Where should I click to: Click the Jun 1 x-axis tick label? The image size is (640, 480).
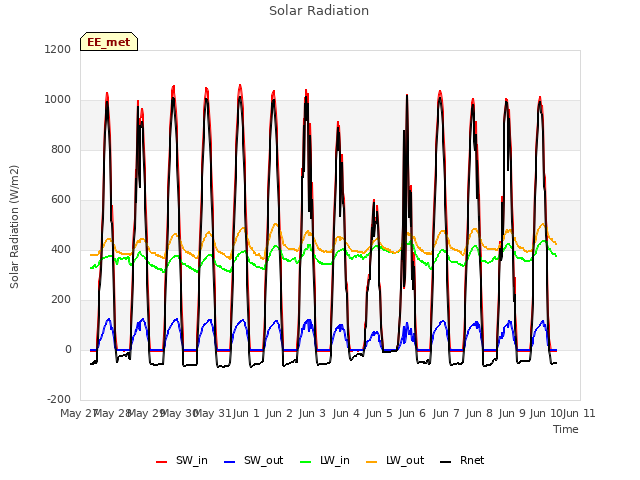click(246, 413)
